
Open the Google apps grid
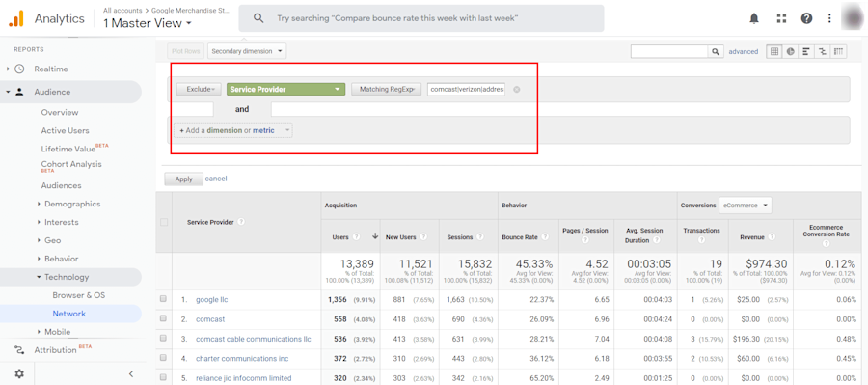781,18
